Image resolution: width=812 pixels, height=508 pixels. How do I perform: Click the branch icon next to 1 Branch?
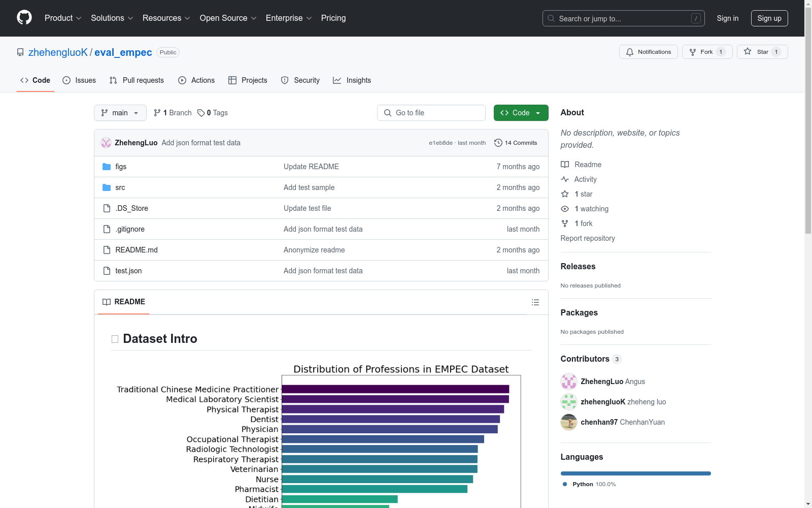click(x=157, y=113)
